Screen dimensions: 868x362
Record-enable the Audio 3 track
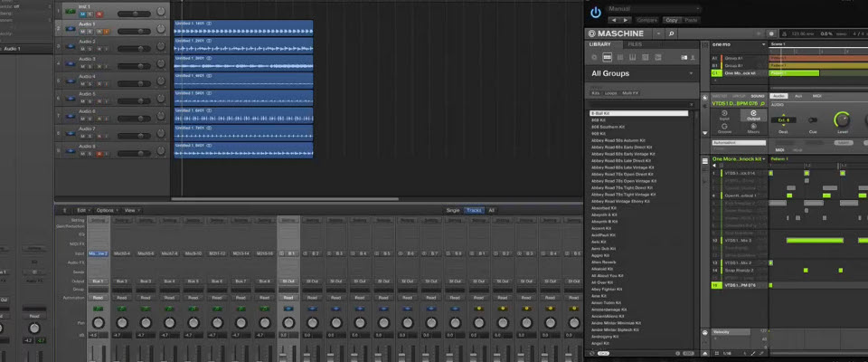click(98, 67)
